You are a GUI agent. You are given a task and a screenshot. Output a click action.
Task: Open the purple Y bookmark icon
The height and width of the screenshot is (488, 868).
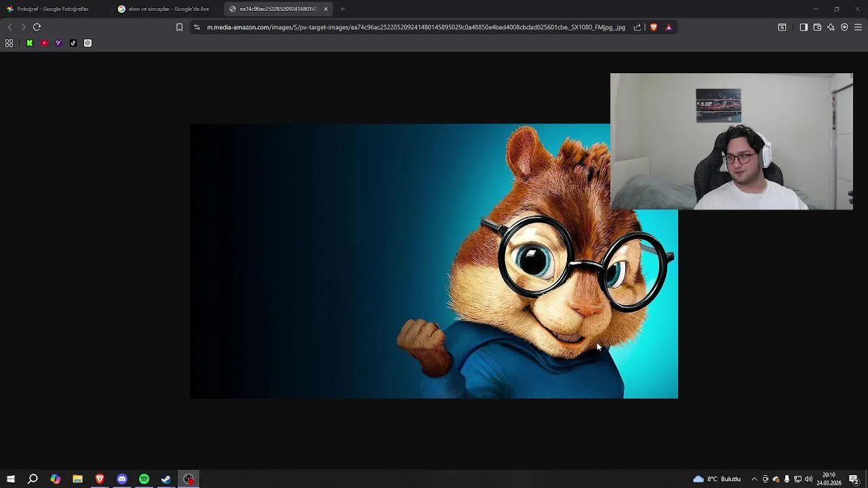(x=59, y=43)
